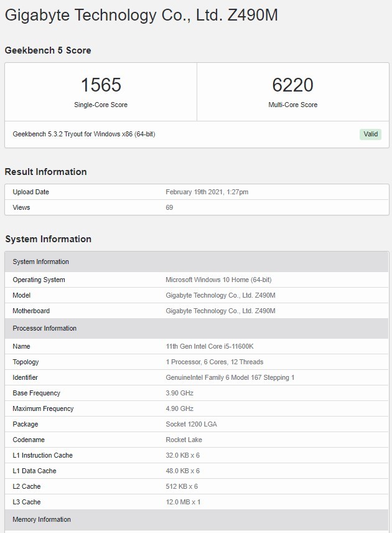Click the Model row's Gigabyte Z490M value

coord(220,295)
